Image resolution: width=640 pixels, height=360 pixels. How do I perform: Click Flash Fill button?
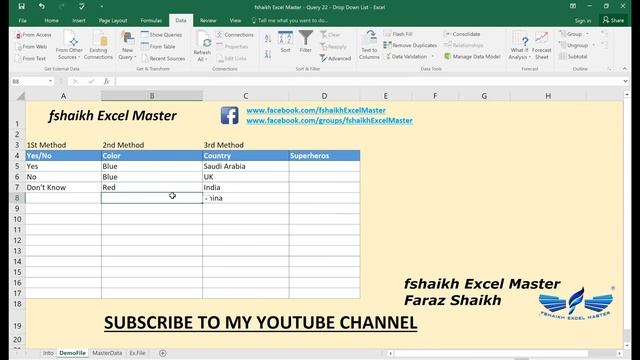[x=398, y=34]
